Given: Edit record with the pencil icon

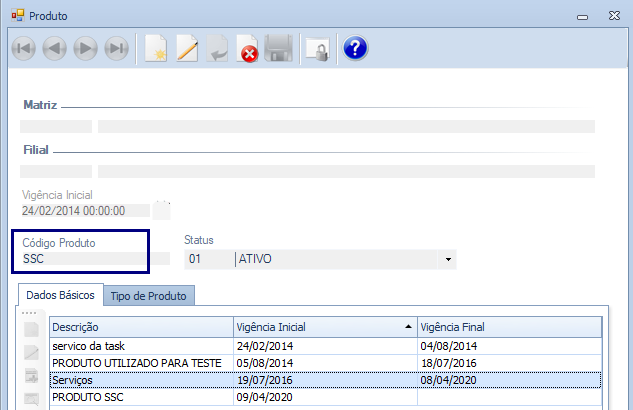Looking at the screenshot, I should (187, 48).
